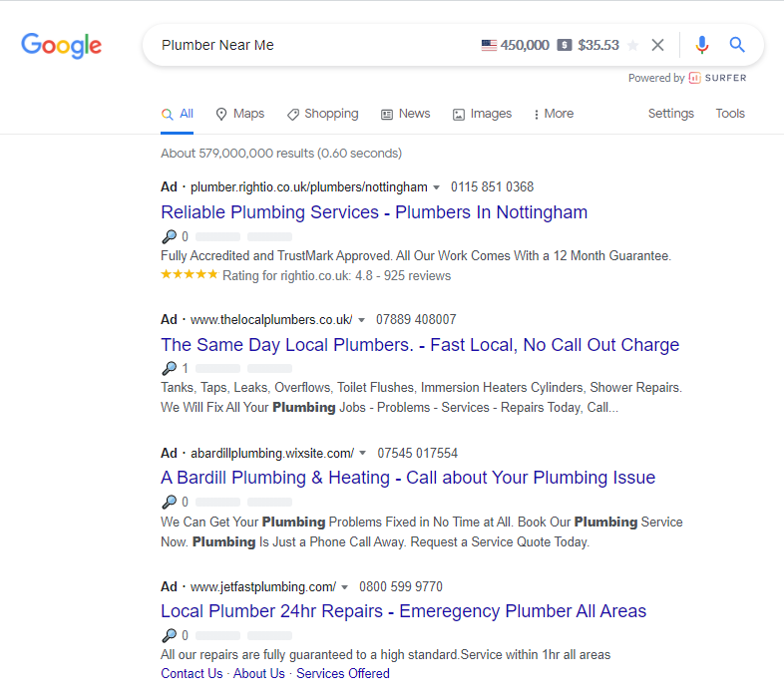
Task: Expand dropdown arrow beside jetfastplumbing.com URL
Action: [x=344, y=587]
